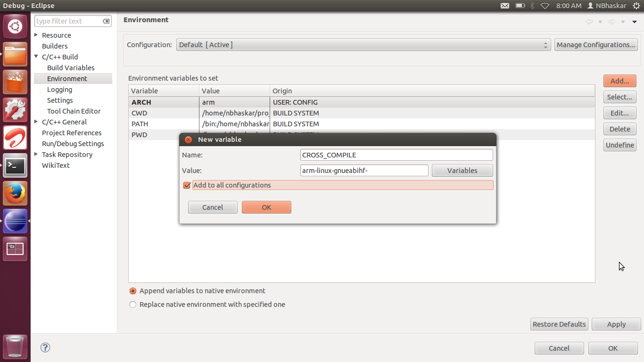
Task: Click the Manage Configurations button
Action: click(x=596, y=45)
